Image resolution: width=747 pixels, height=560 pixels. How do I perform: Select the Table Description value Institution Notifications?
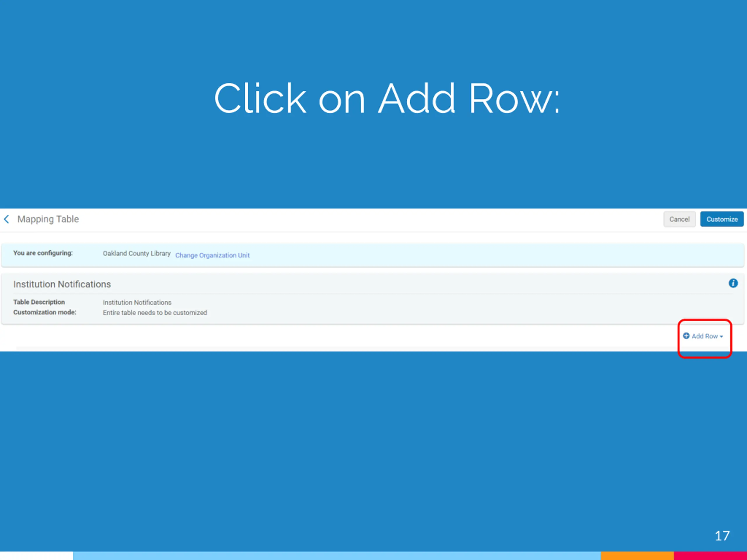point(137,302)
